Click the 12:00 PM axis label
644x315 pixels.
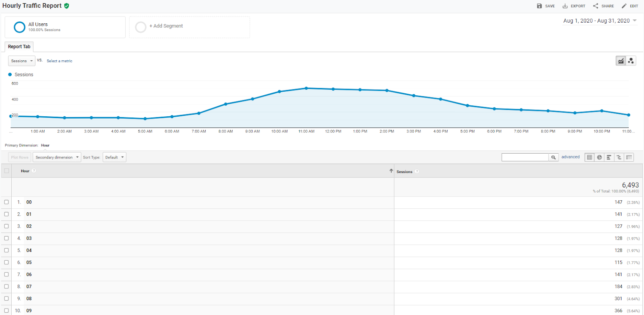(x=333, y=131)
